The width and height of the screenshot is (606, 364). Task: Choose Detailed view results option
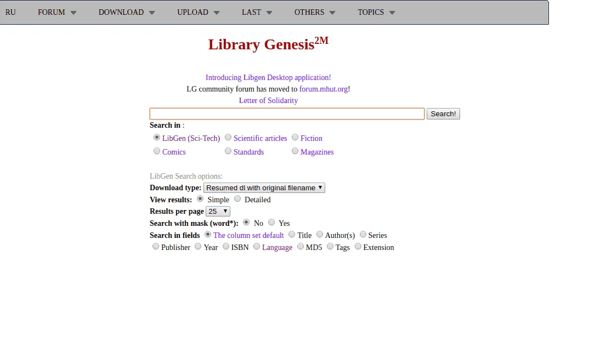(237, 198)
